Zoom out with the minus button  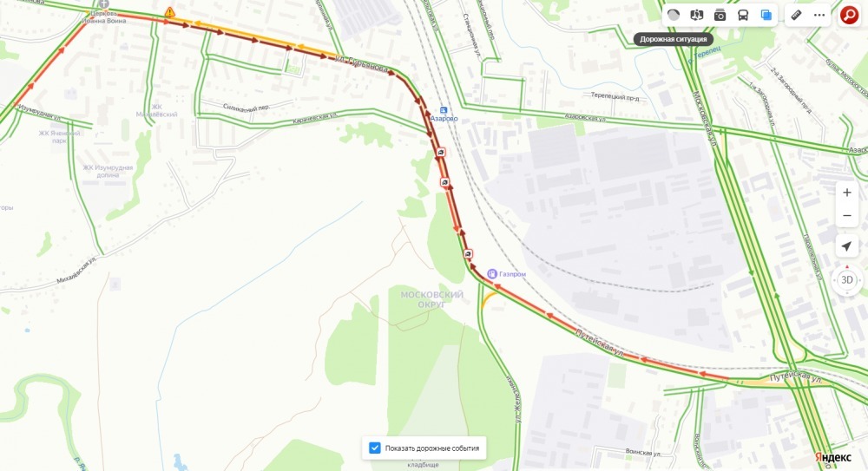pyautogui.click(x=847, y=215)
